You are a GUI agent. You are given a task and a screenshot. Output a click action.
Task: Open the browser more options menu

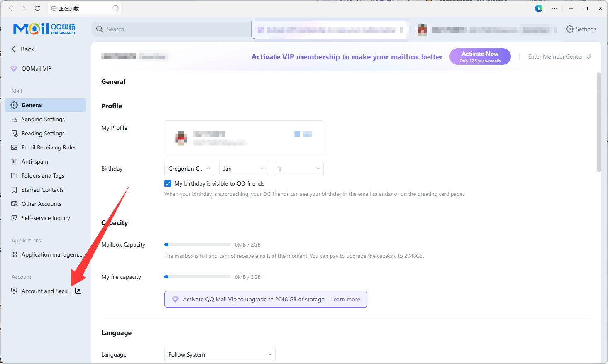pos(554,8)
